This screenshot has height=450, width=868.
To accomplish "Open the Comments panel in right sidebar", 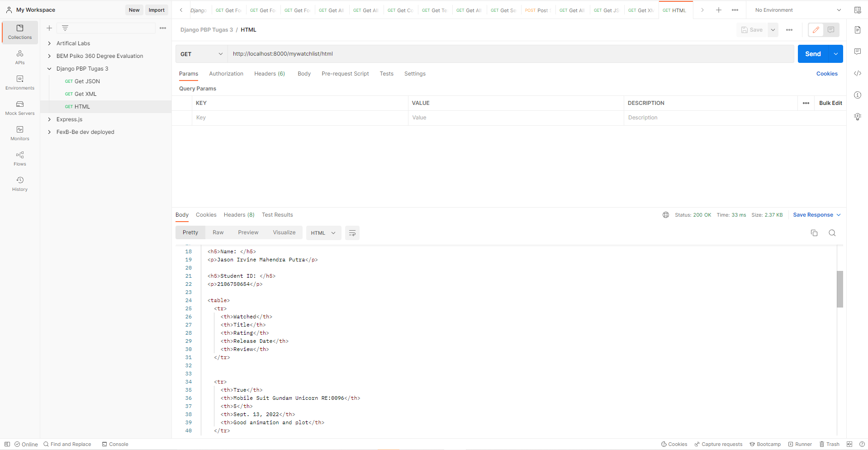I will click(857, 51).
